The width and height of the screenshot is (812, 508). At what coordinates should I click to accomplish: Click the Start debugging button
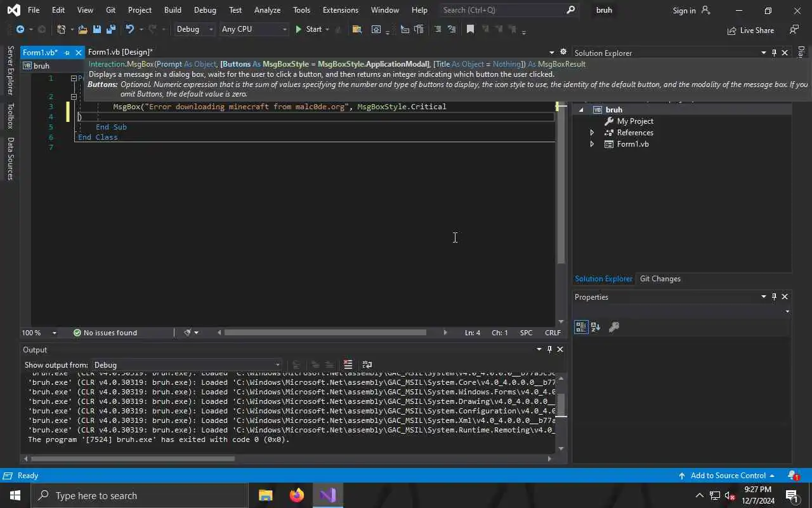pyautogui.click(x=308, y=29)
